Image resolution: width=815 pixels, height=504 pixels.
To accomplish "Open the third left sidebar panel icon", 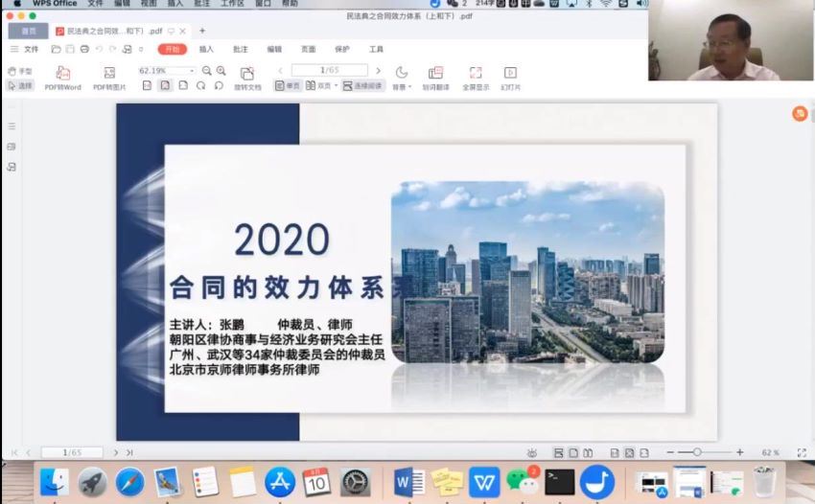I will tap(12, 167).
